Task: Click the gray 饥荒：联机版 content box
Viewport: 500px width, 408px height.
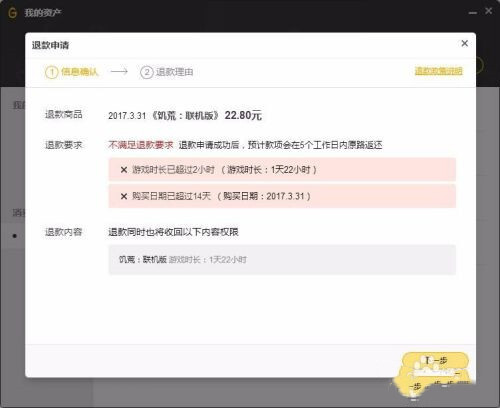Action: coord(282,259)
